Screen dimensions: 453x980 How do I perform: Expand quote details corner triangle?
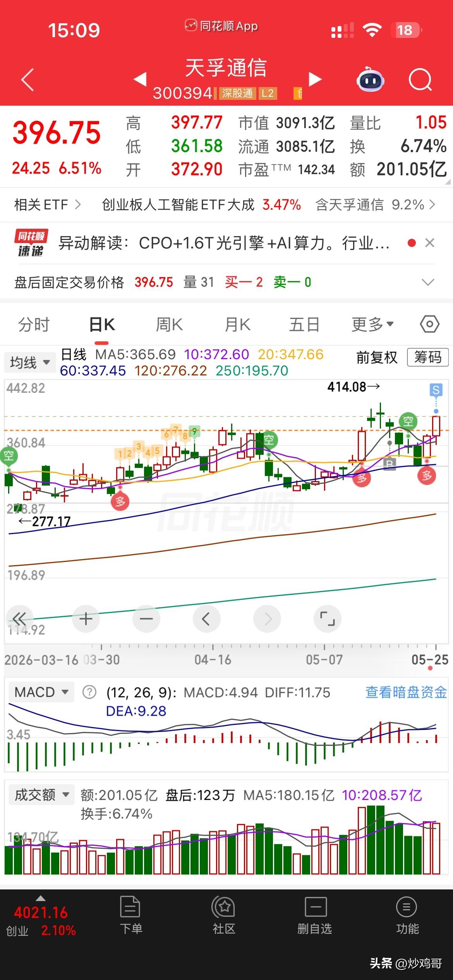[448, 182]
